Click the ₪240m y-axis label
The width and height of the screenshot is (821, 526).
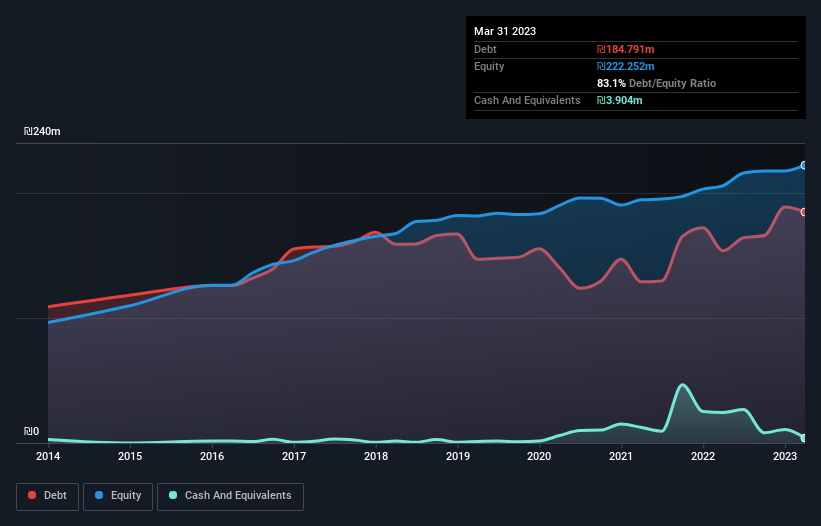point(42,131)
